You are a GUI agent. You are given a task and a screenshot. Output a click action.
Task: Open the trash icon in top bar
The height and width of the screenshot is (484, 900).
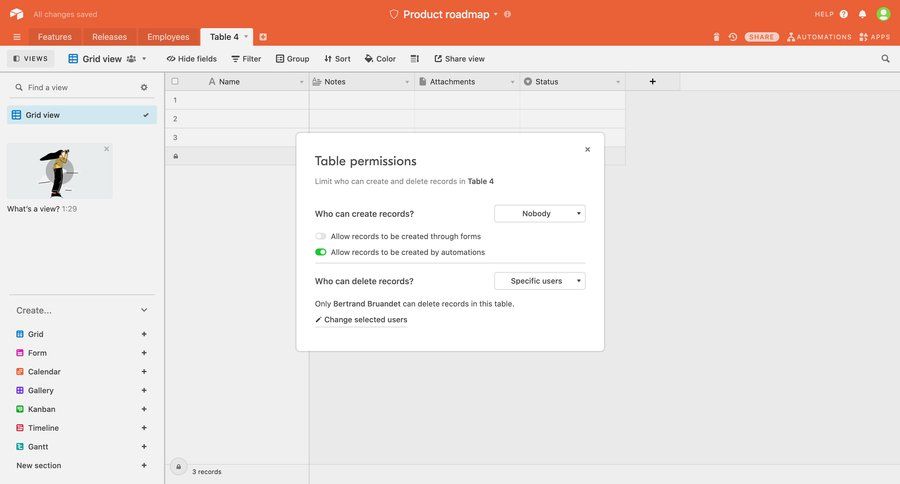click(716, 37)
